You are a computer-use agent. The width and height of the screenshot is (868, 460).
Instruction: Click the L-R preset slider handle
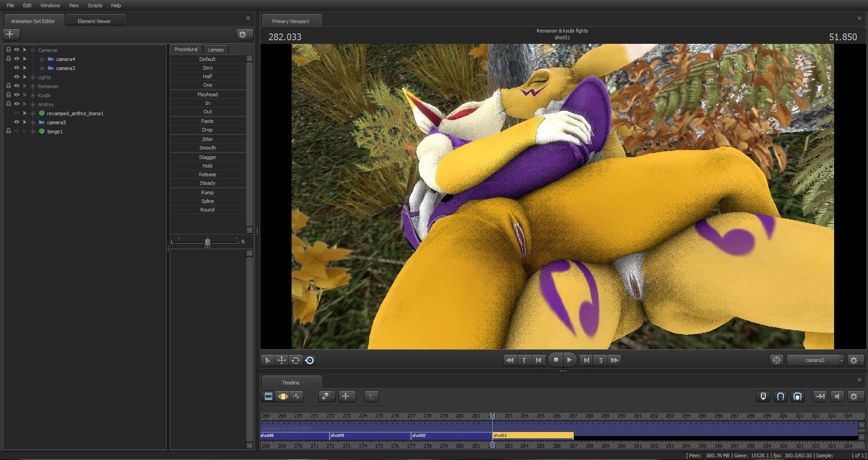pyautogui.click(x=208, y=242)
